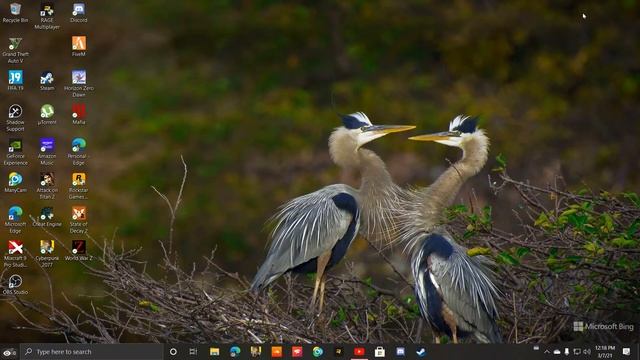This screenshot has height=360, width=640.
Task: Open the blue checkmark taskbar app
Action: point(421,352)
